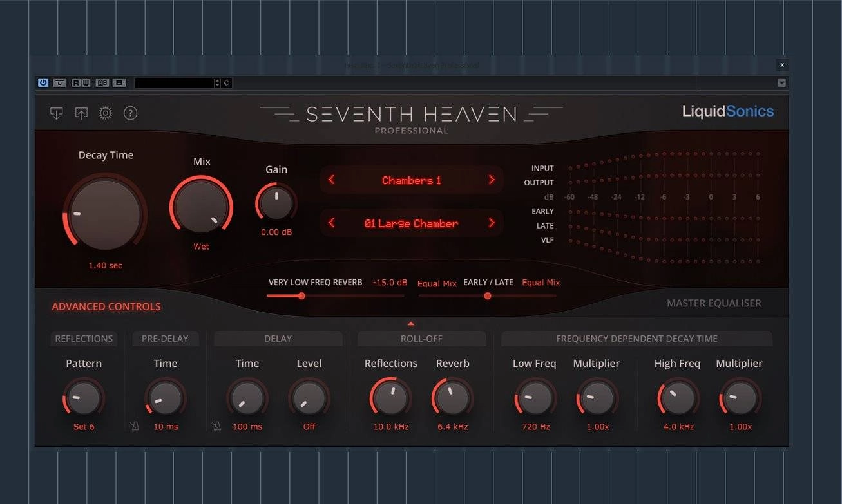Open the 01 Large Chamber preset list
Viewport: 842px width, 504px height.
click(412, 223)
